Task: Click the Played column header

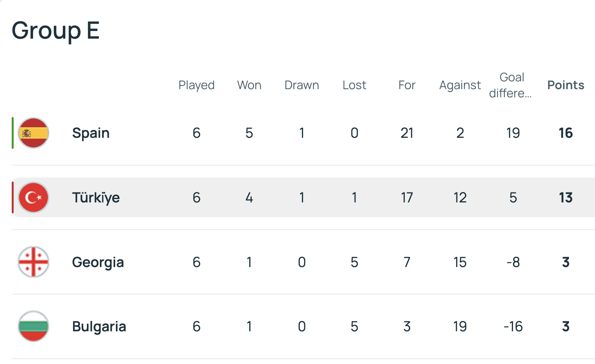Action: coord(196,85)
